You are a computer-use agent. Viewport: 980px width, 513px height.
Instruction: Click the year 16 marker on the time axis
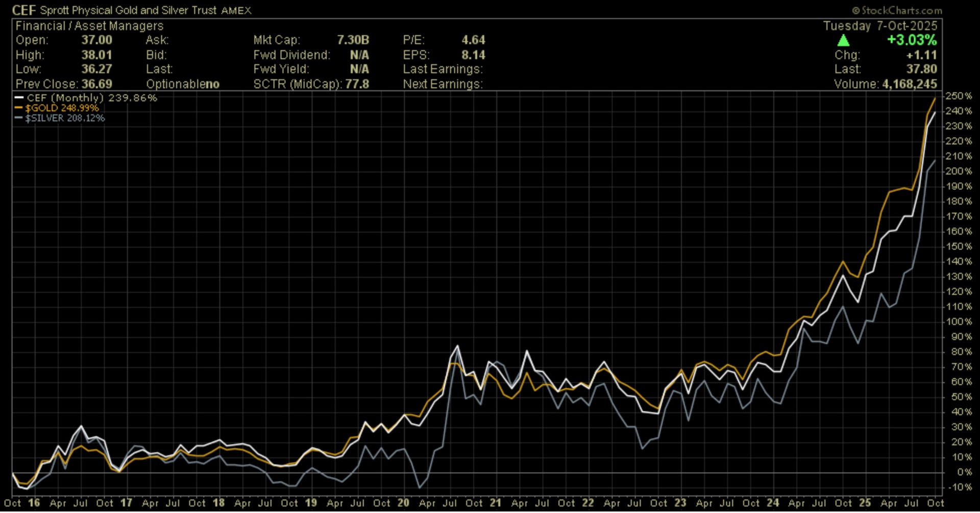(34, 503)
